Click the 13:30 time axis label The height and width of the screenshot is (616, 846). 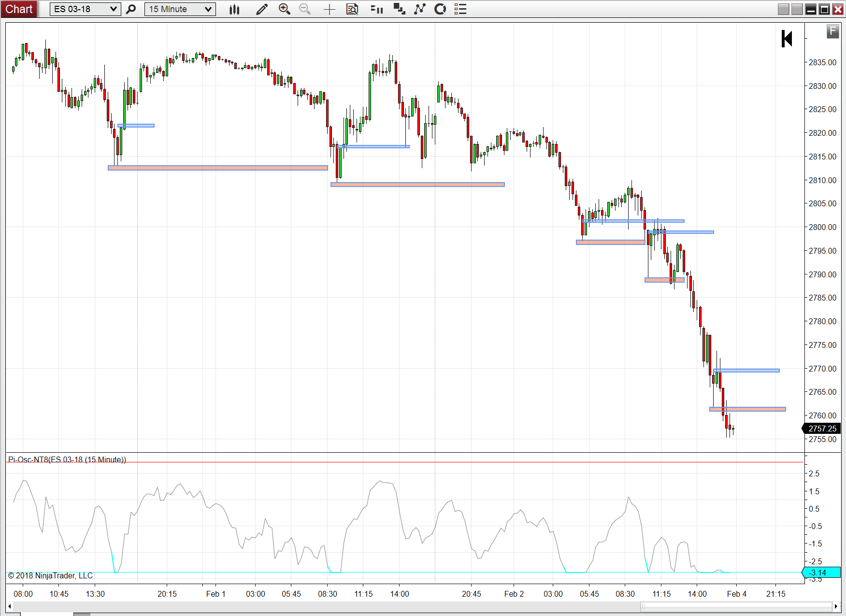pyautogui.click(x=95, y=594)
